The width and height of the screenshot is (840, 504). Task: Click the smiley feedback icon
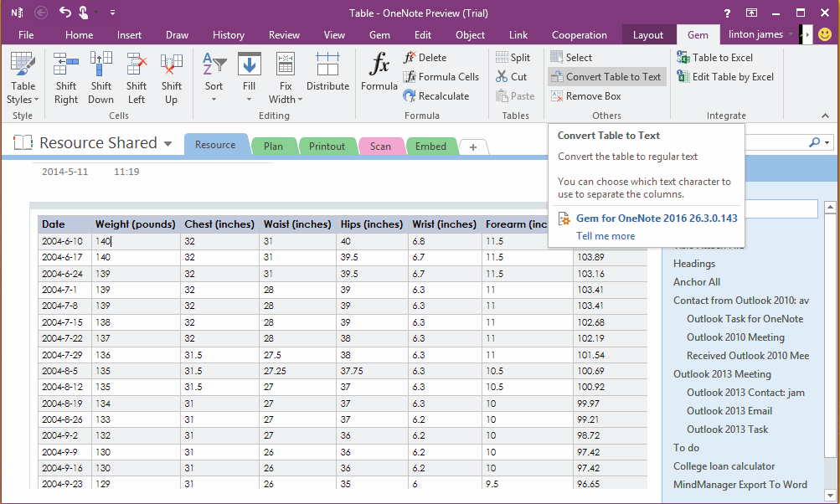(x=825, y=35)
